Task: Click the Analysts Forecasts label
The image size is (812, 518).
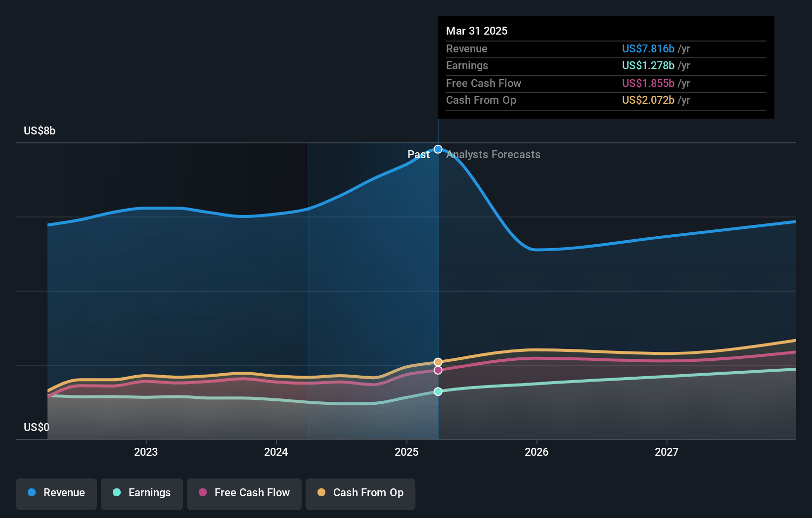Action: [494, 154]
